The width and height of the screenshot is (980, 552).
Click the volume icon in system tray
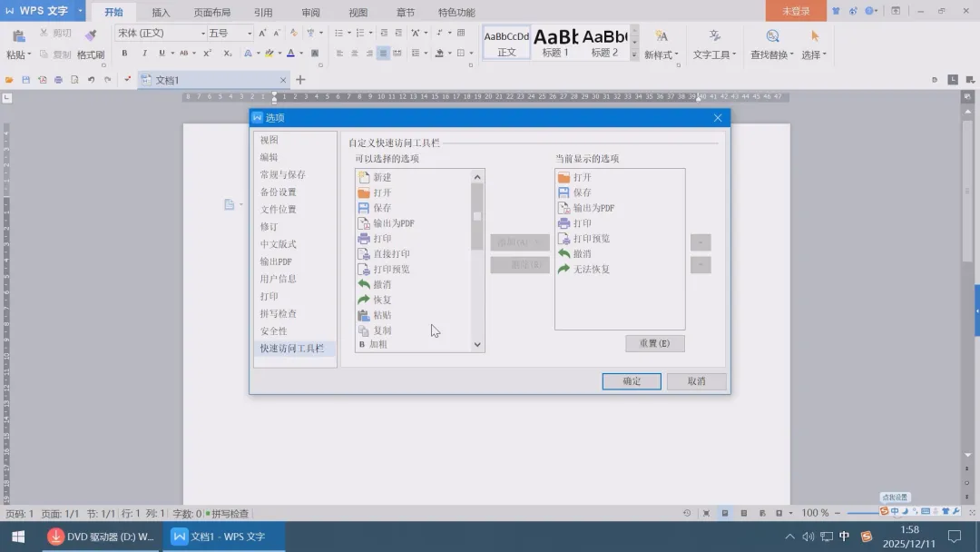808,537
